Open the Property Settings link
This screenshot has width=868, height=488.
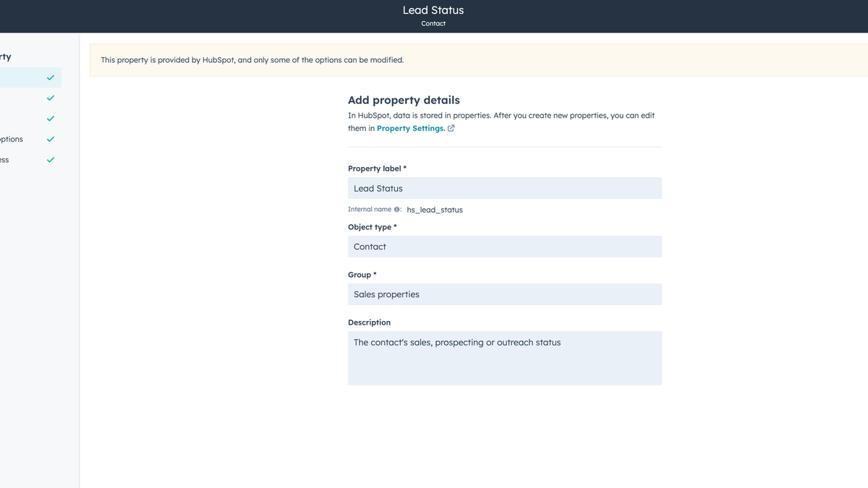410,128
